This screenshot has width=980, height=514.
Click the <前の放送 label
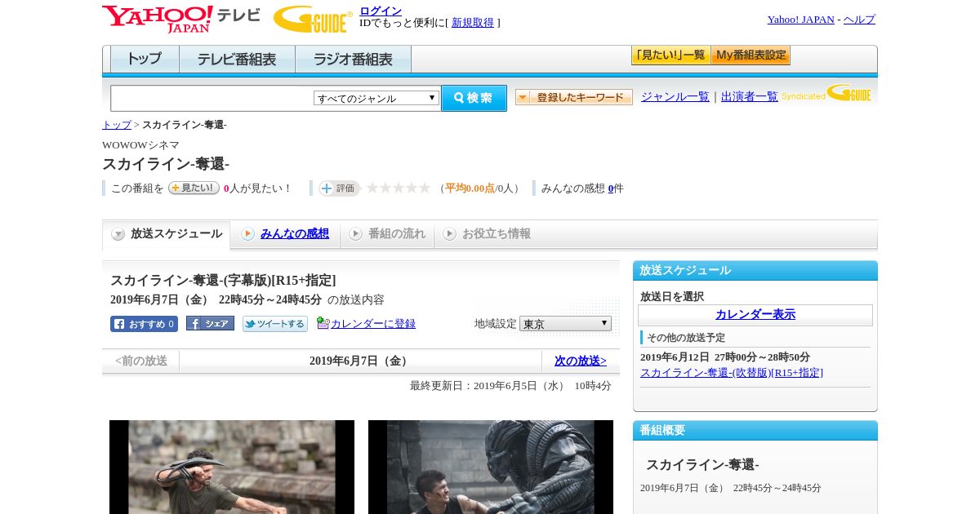coord(141,361)
